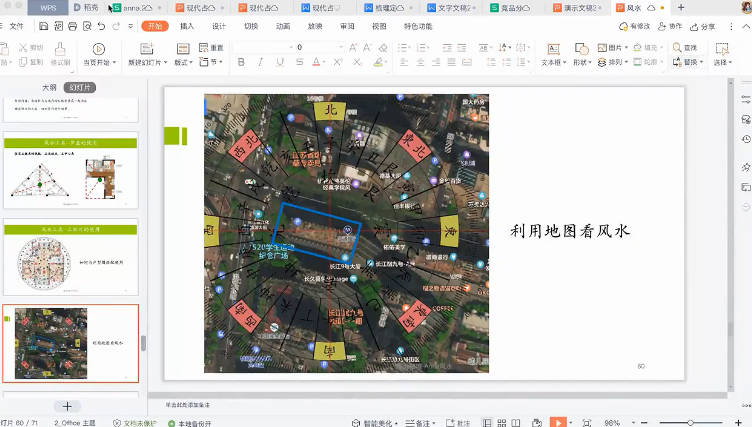The width and height of the screenshot is (752, 427).
Task: Start slideshow from current slide (当页开始)
Action: (x=97, y=49)
